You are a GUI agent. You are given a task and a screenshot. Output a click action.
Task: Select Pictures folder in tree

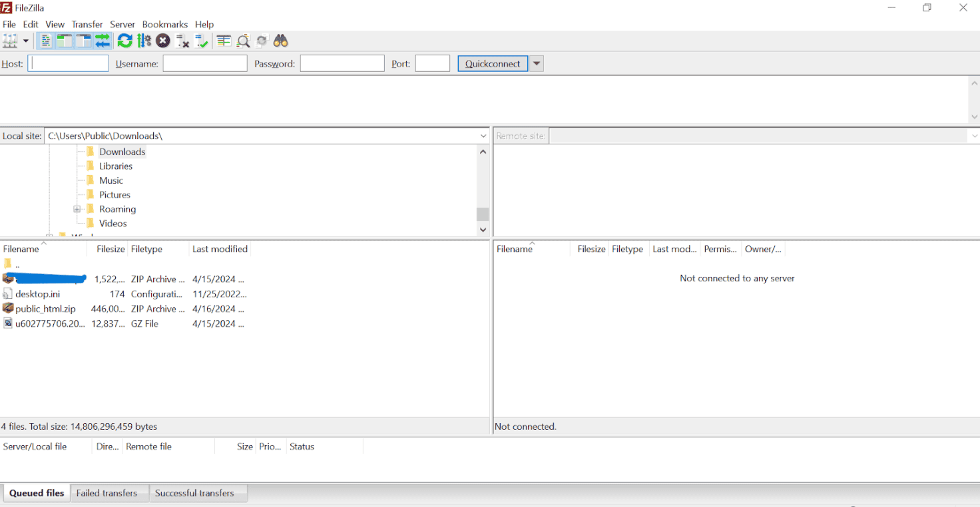(x=115, y=195)
